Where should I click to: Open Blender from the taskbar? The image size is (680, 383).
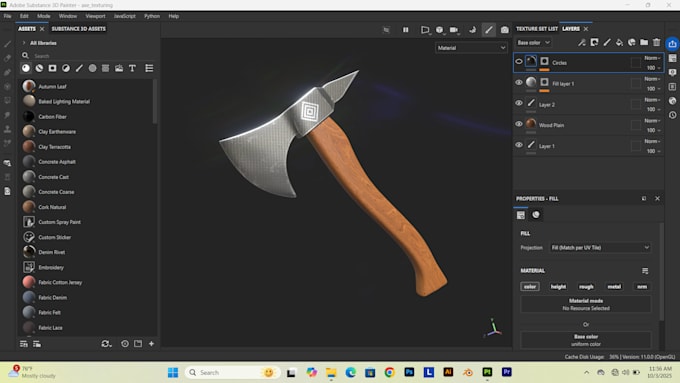[x=468, y=372]
